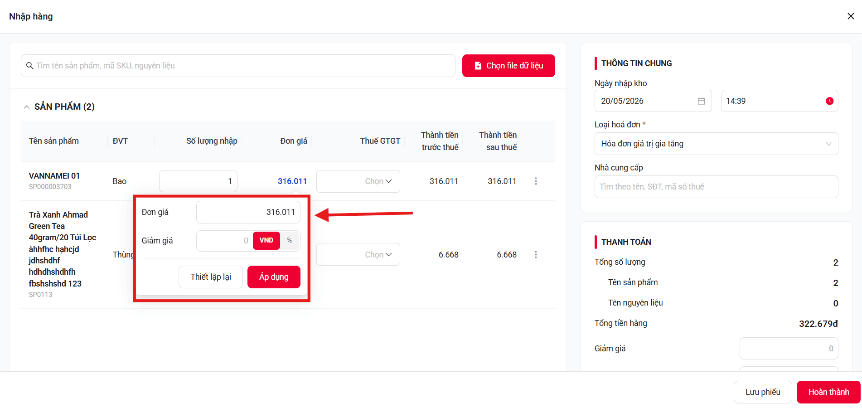862x408 pixels.
Task: Open the calendar icon in date field
Action: (701, 101)
